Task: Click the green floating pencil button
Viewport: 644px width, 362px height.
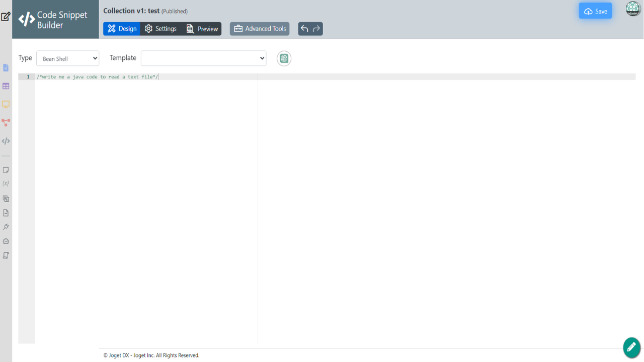Action: (631, 347)
